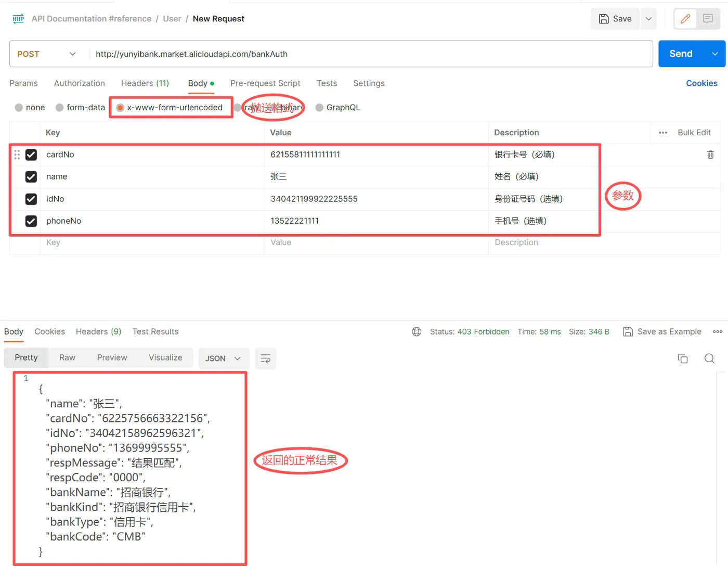Click the empty new Description field
This screenshot has height=566, width=728.
pyautogui.click(x=604, y=242)
